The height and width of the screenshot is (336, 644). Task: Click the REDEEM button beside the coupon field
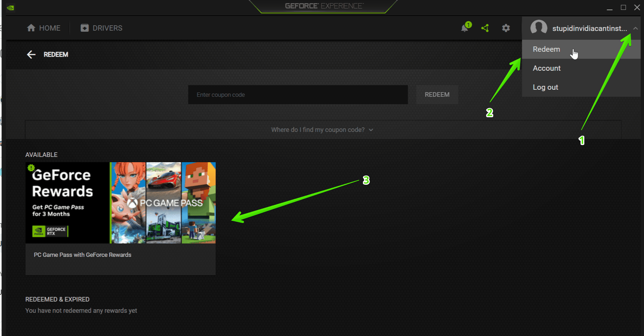(437, 95)
